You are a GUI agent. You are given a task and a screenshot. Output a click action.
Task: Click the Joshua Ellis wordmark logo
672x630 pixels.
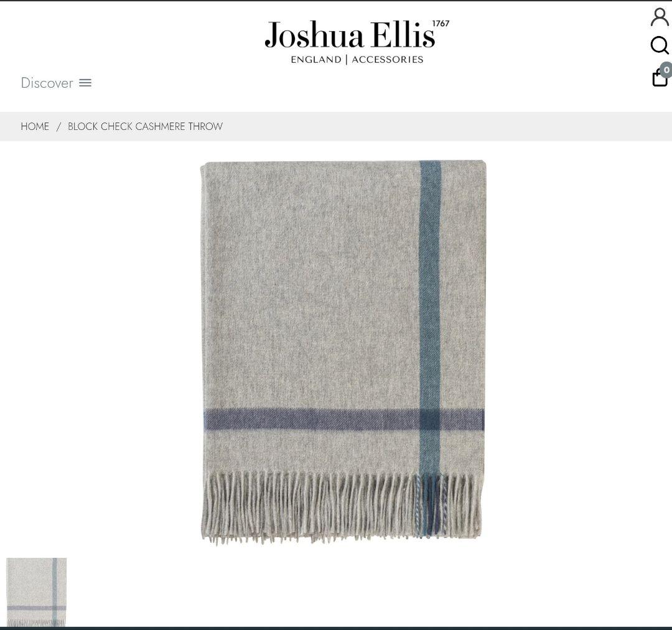click(350, 35)
